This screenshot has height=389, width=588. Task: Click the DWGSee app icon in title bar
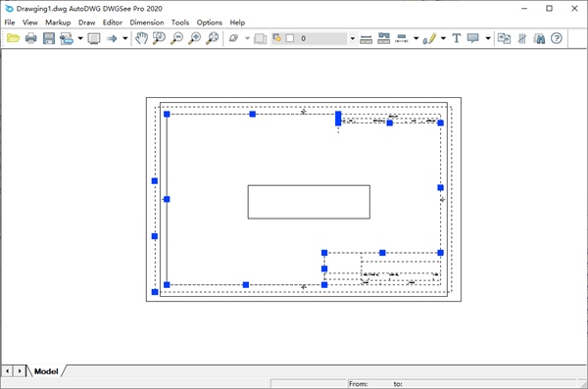[x=9, y=8]
